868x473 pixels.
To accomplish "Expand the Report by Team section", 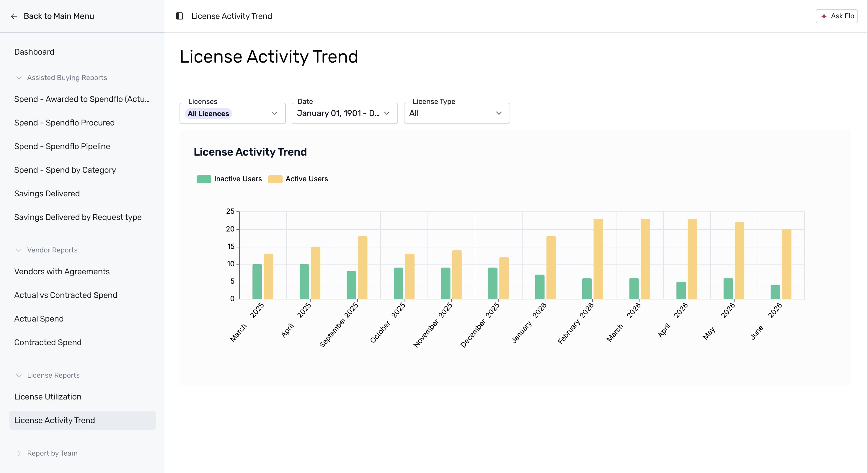I will (x=19, y=454).
